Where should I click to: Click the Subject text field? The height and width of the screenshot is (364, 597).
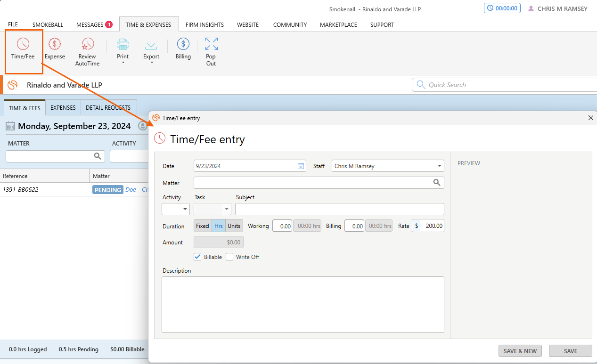click(x=340, y=209)
